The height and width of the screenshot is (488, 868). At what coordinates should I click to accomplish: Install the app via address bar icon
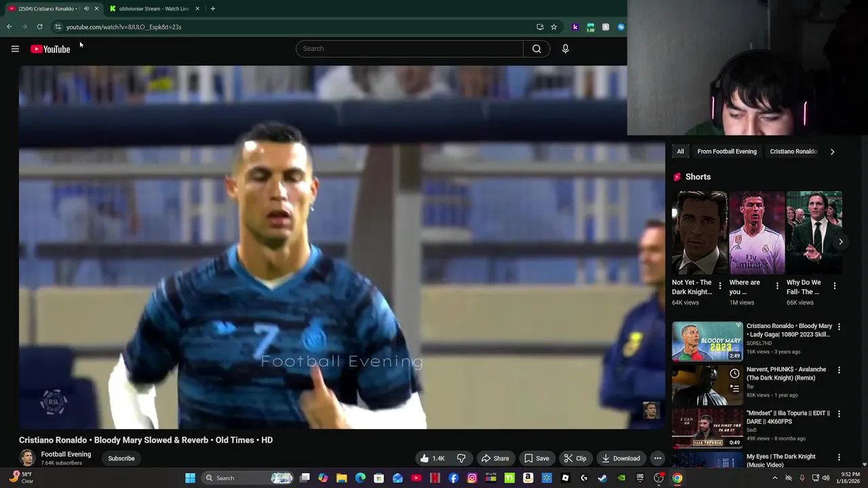tap(540, 27)
